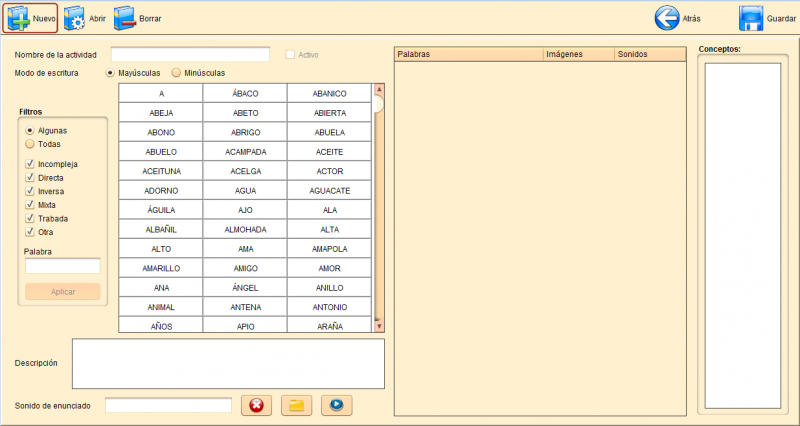Click the Palabra filter text box

[63, 266]
